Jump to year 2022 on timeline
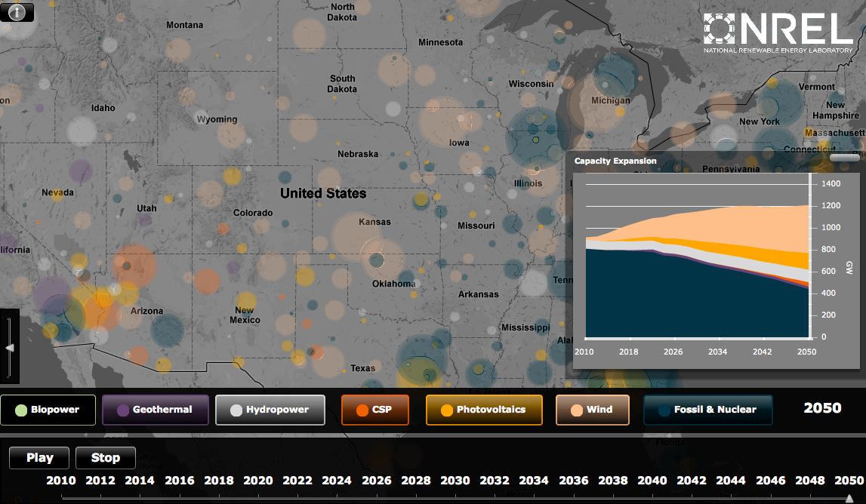Viewport: 866px width, 504px height. coord(297,481)
